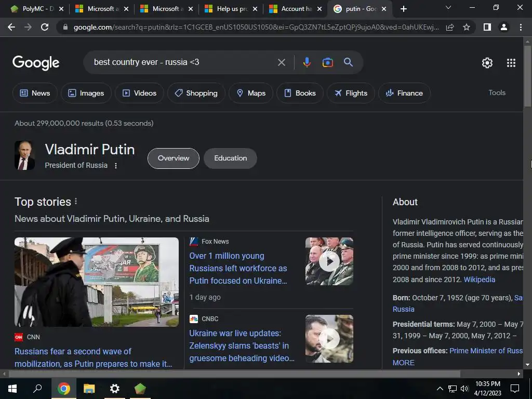Select the Education chip
The image size is (532, 399).
230,158
